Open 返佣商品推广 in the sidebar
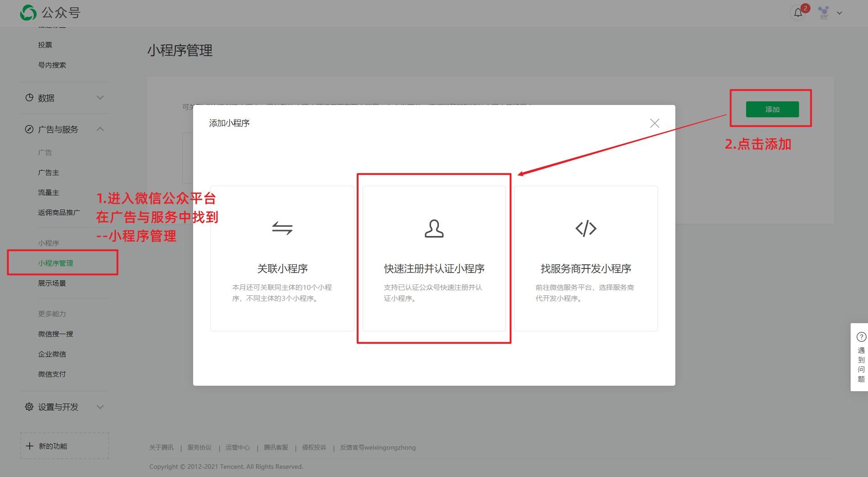The image size is (868, 477). pyautogui.click(x=59, y=212)
